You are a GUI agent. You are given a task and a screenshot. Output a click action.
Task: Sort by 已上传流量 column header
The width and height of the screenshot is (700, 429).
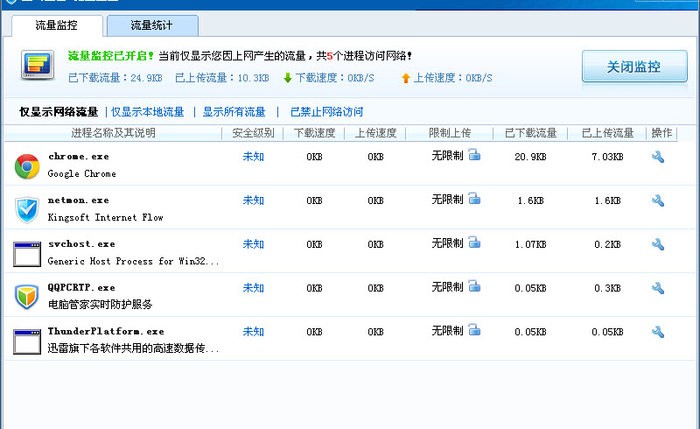pyautogui.click(x=607, y=133)
